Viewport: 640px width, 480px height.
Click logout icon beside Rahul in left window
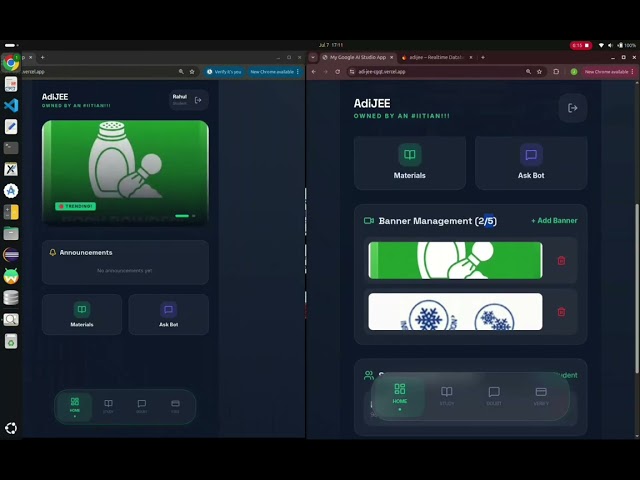click(198, 100)
